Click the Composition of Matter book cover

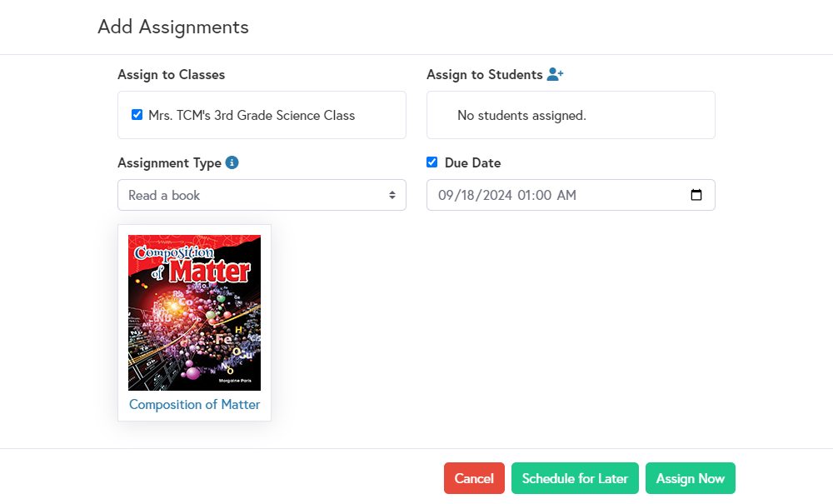[x=194, y=312]
